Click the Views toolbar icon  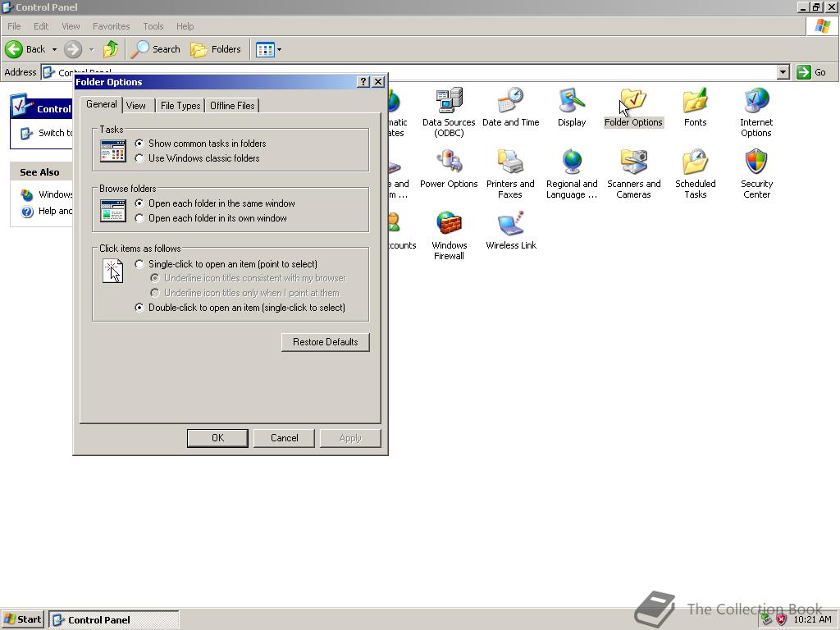(x=265, y=50)
